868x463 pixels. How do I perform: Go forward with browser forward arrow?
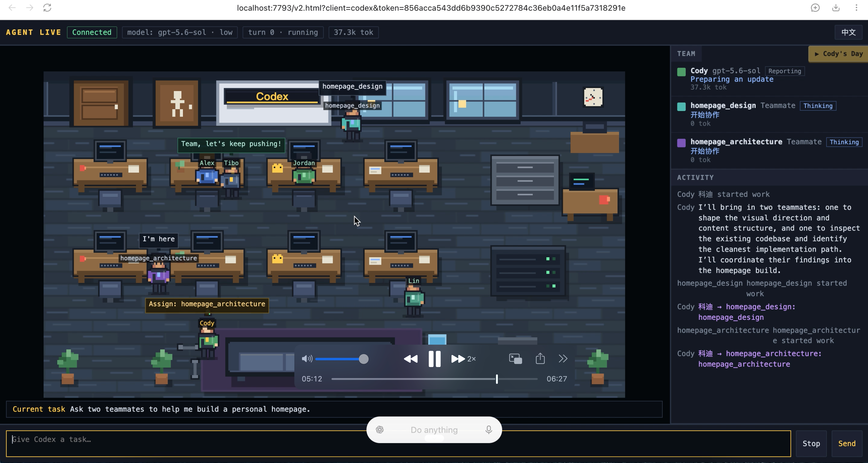click(x=30, y=8)
